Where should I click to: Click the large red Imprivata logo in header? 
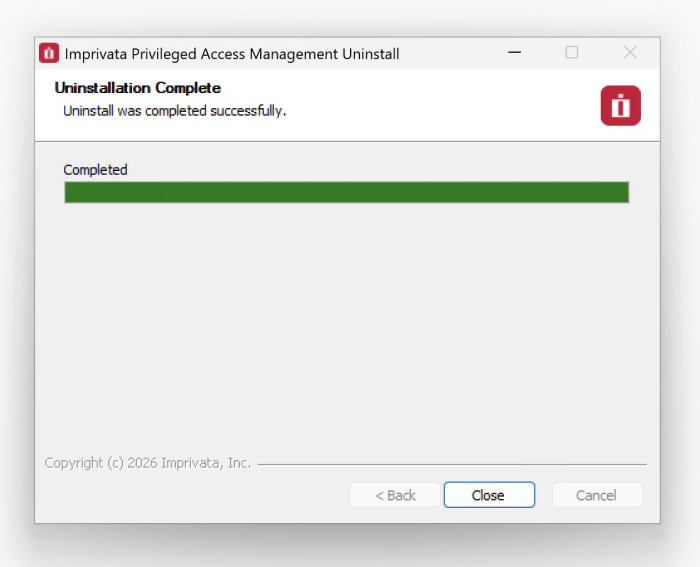click(x=620, y=105)
